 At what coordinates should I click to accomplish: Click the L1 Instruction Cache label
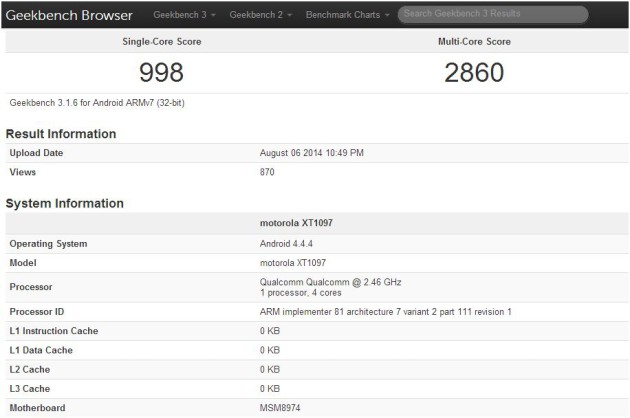pyautogui.click(x=54, y=331)
